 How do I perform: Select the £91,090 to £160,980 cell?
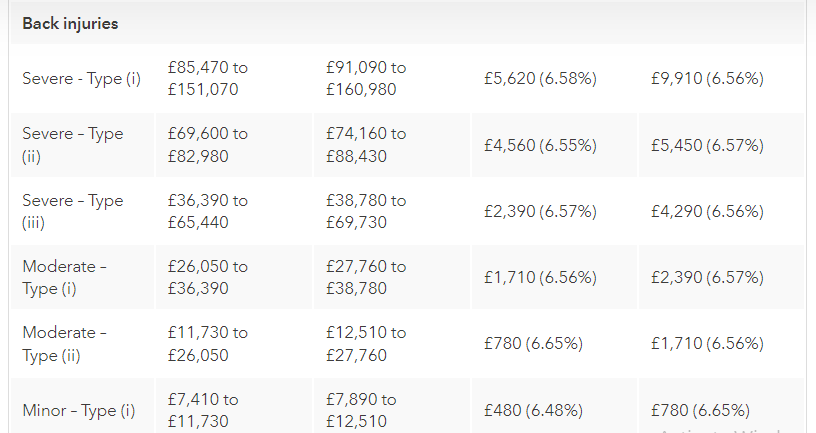click(x=366, y=79)
